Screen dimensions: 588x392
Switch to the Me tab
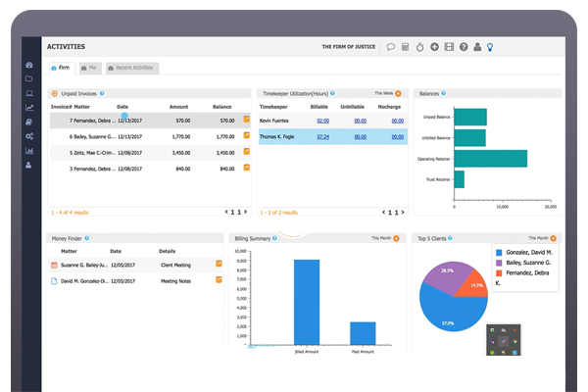[90, 68]
